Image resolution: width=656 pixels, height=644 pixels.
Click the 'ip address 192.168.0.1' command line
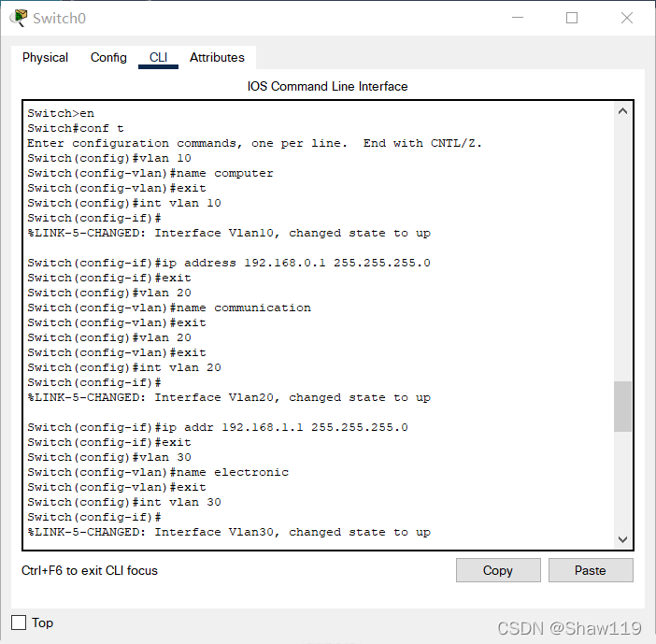click(x=229, y=263)
